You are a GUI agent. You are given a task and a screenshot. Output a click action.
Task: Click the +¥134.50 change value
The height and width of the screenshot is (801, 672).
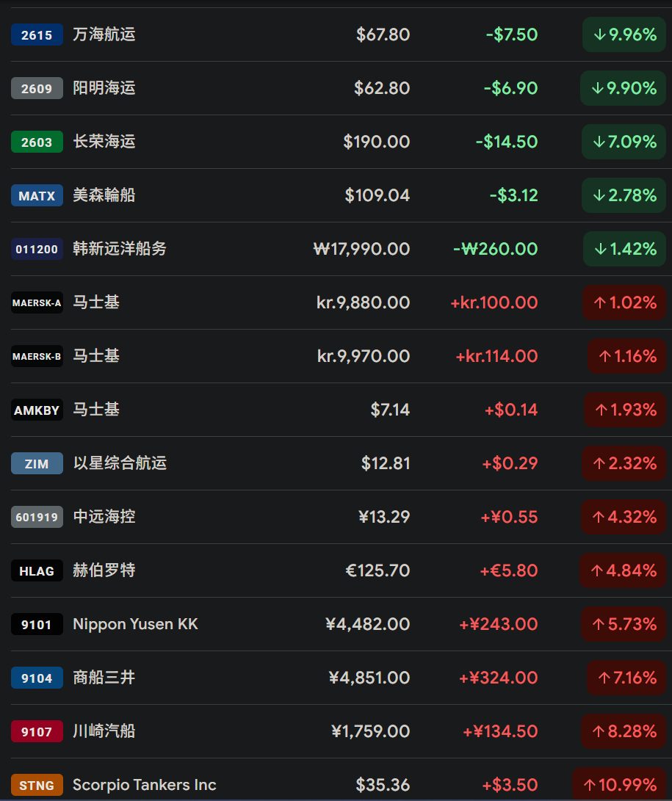[500, 731]
